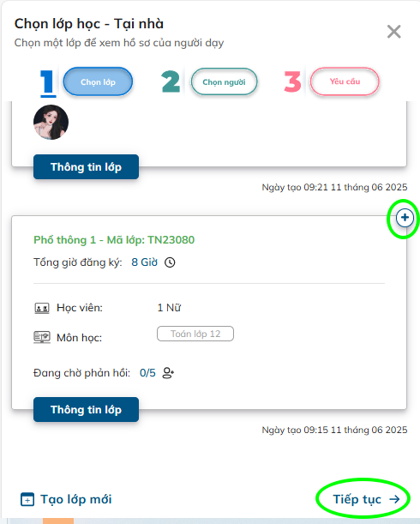Click the teacher avatar thumbnail
Screen dimensions: 420x524
[x=51, y=123]
